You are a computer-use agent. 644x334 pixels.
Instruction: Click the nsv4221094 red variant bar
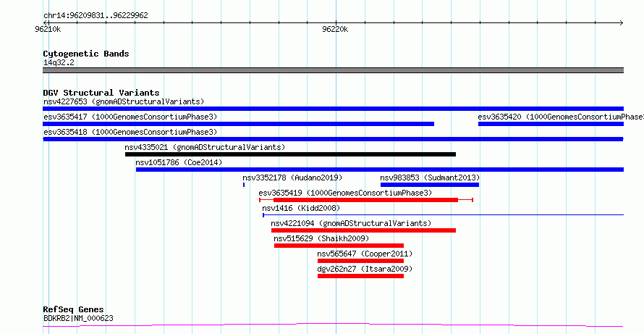[363, 230]
